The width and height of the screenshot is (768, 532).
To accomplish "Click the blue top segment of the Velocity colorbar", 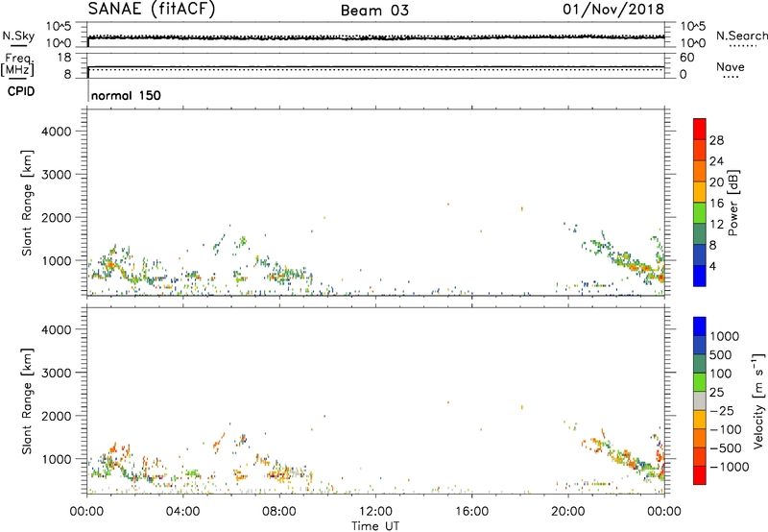I will click(x=700, y=326).
